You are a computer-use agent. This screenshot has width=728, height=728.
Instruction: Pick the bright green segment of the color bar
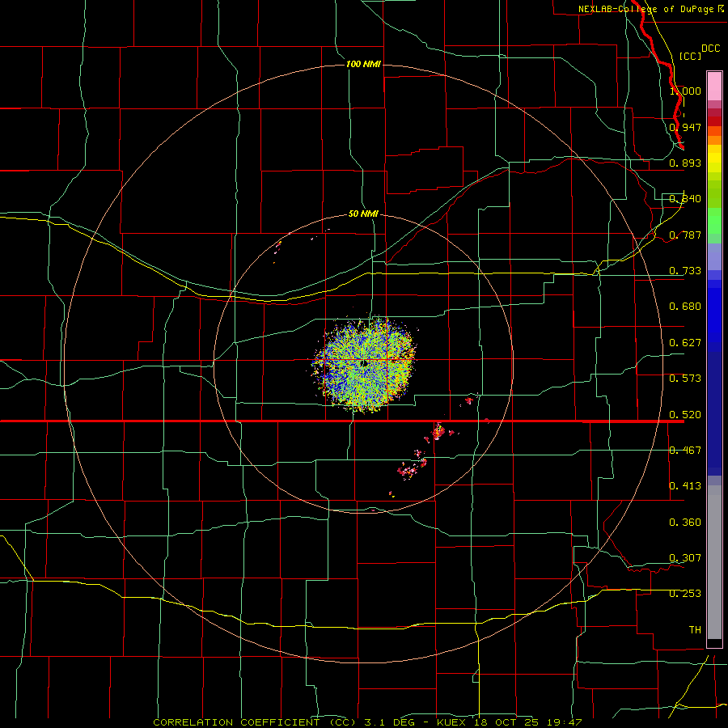tap(714, 221)
